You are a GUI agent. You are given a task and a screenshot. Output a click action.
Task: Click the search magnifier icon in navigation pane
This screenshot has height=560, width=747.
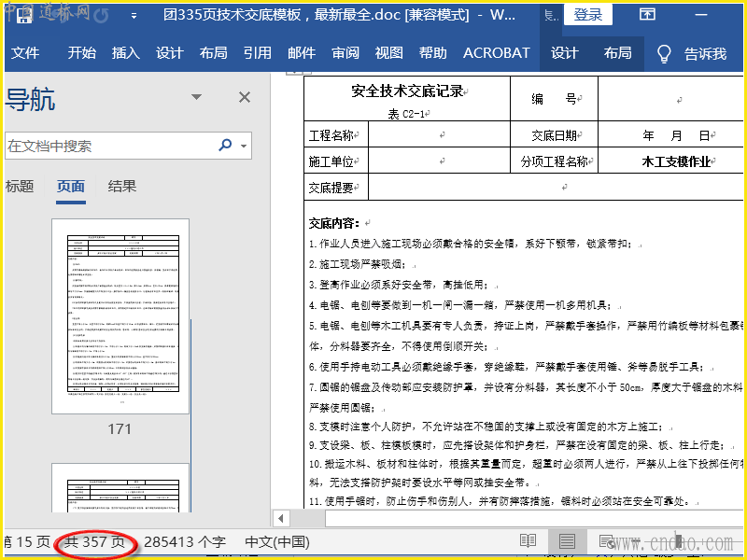click(x=225, y=146)
